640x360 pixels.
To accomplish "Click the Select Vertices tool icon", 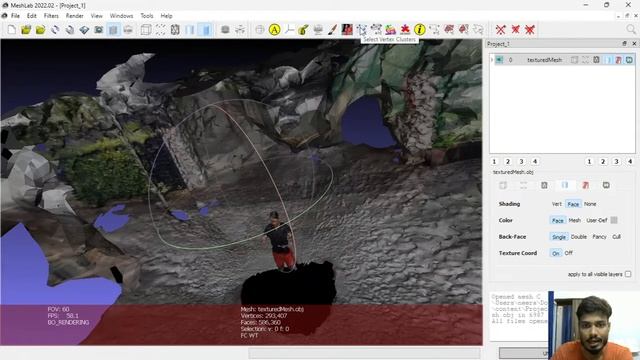I will click(x=376, y=29).
